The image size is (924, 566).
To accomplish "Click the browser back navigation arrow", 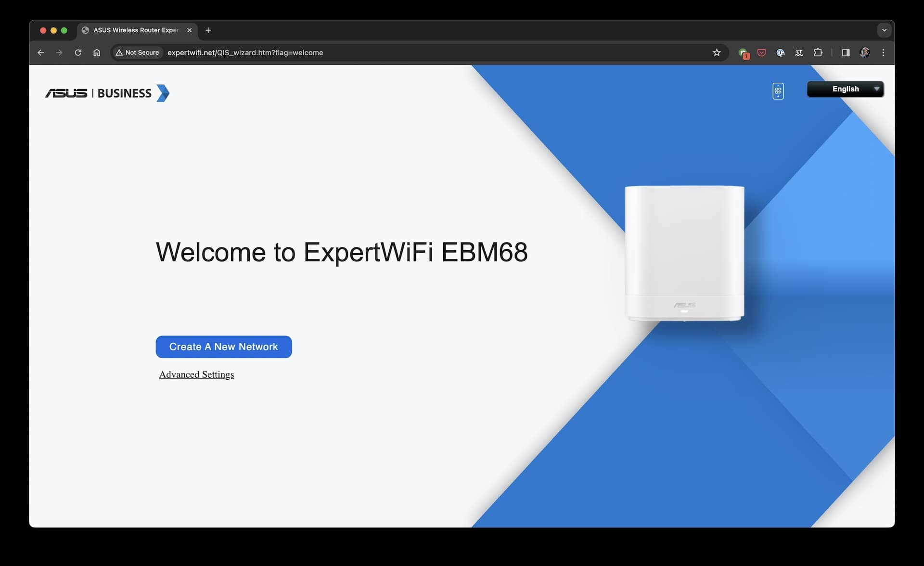I will coord(41,53).
